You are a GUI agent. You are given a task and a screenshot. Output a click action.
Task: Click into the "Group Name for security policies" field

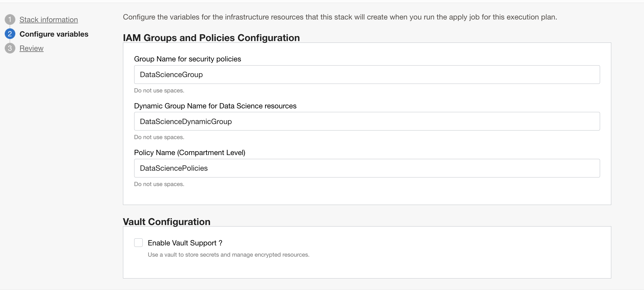pyautogui.click(x=367, y=74)
